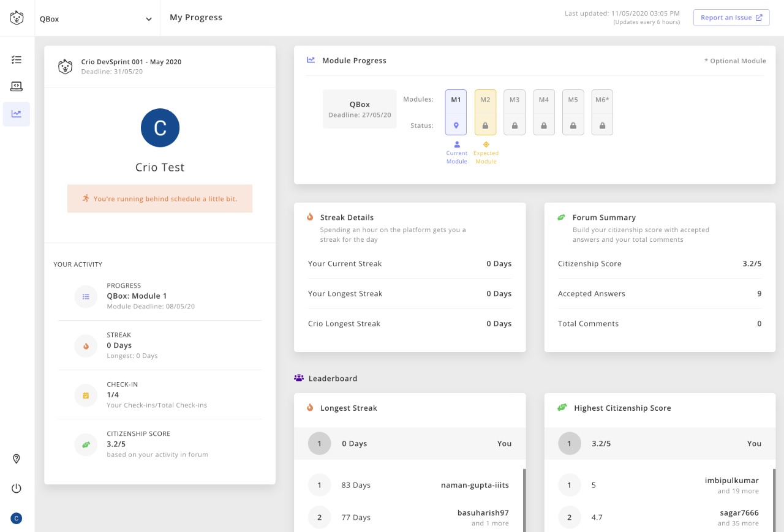Click the Citizenship Score leaf icon under Your Activity

pos(86,444)
